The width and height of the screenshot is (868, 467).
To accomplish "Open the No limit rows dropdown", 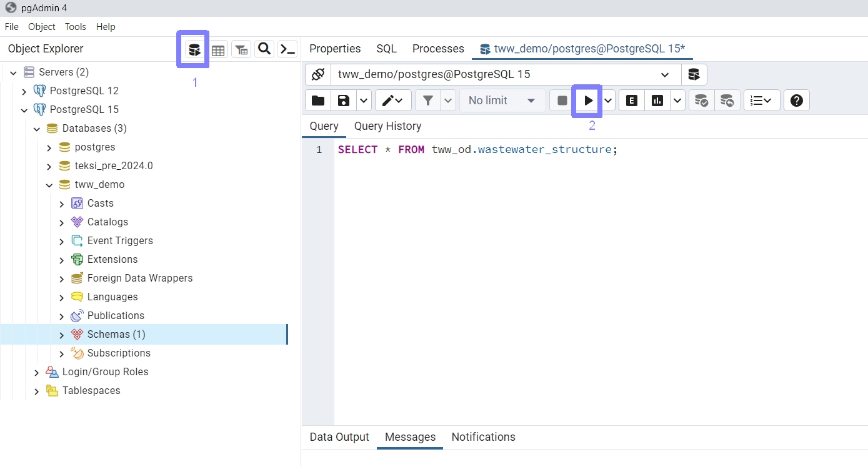I will pyautogui.click(x=502, y=101).
